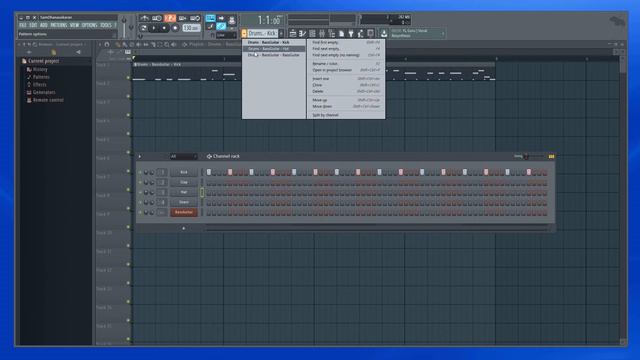Choose Find first empty menu entry
The image size is (640, 360).
click(x=346, y=42)
